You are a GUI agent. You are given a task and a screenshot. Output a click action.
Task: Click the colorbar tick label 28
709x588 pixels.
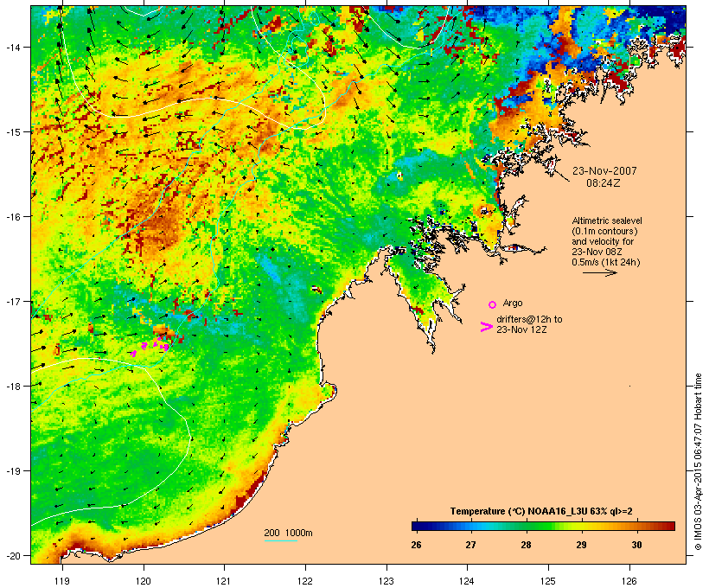526,545
